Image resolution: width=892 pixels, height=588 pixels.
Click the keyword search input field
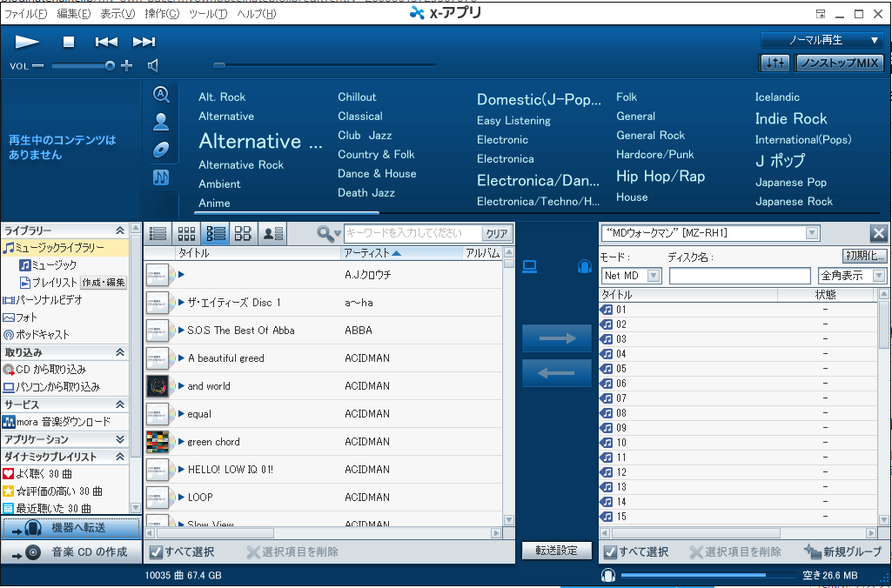point(413,233)
